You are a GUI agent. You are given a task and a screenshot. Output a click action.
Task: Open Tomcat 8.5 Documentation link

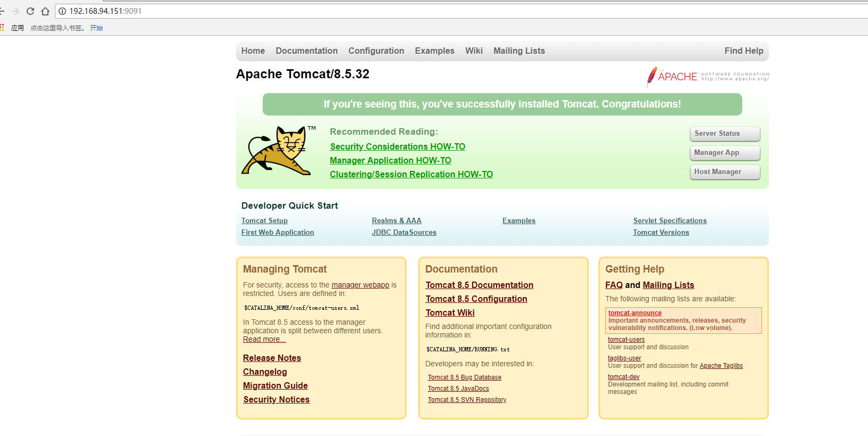pyautogui.click(x=479, y=285)
